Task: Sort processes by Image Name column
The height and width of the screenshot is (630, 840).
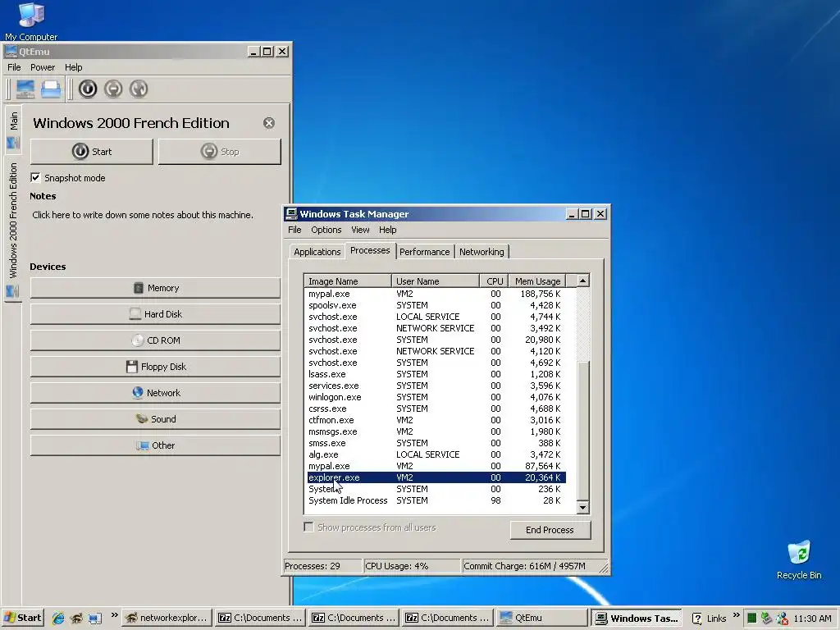Action: click(x=348, y=281)
